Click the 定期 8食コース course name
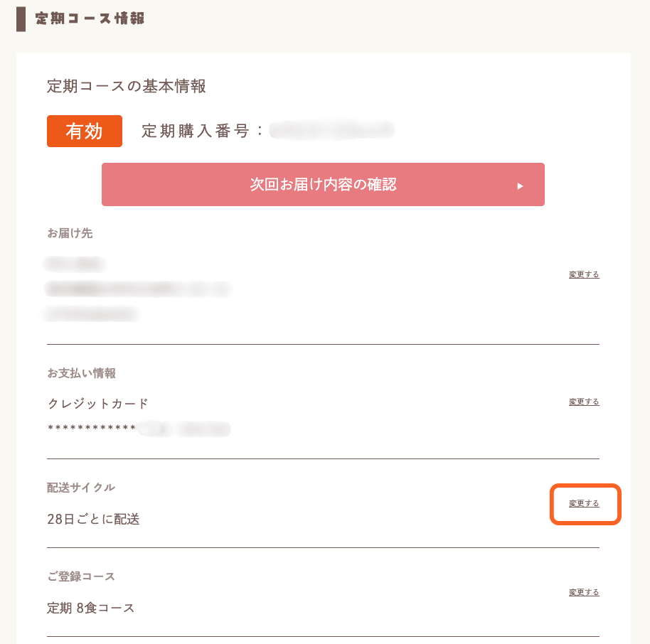Image resolution: width=650 pixels, height=644 pixels. tap(89, 608)
